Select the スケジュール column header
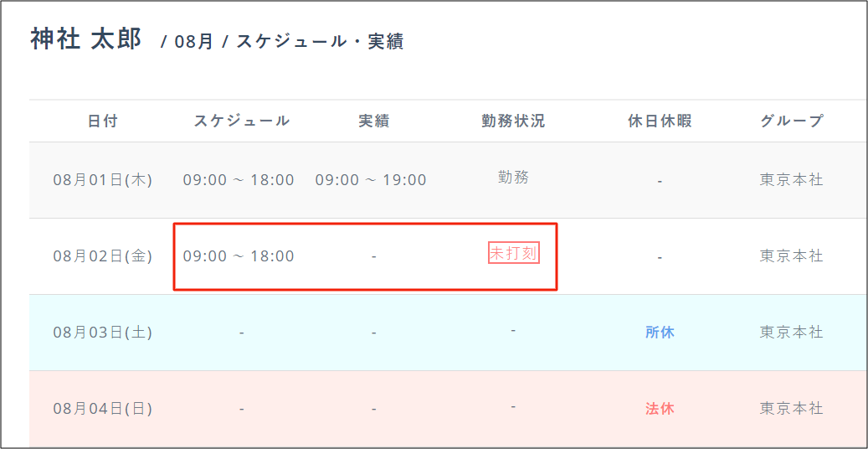The width and height of the screenshot is (868, 449). point(242,121)
